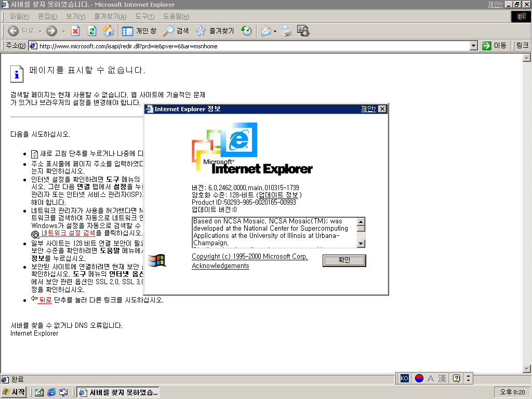The width and height of the screenshot is (532, 399).
Task: Click the 검색 search magnifier button
Action: point(176,31)
